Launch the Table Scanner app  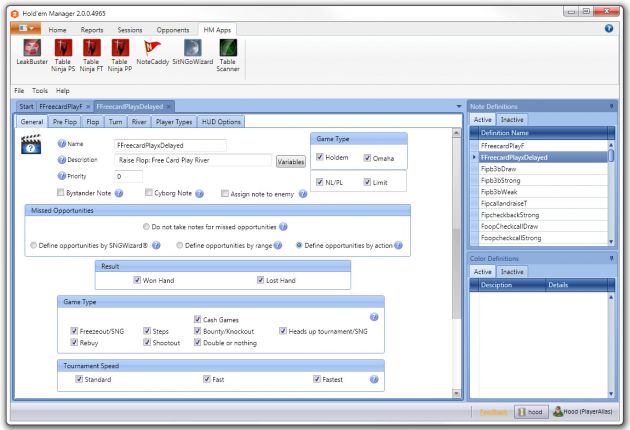[x=228, y=55]
